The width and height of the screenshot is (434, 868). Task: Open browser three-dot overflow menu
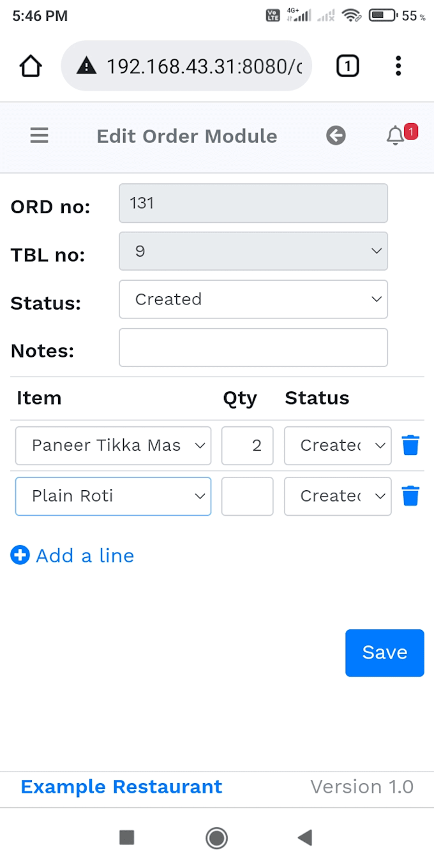click(398, 66)
